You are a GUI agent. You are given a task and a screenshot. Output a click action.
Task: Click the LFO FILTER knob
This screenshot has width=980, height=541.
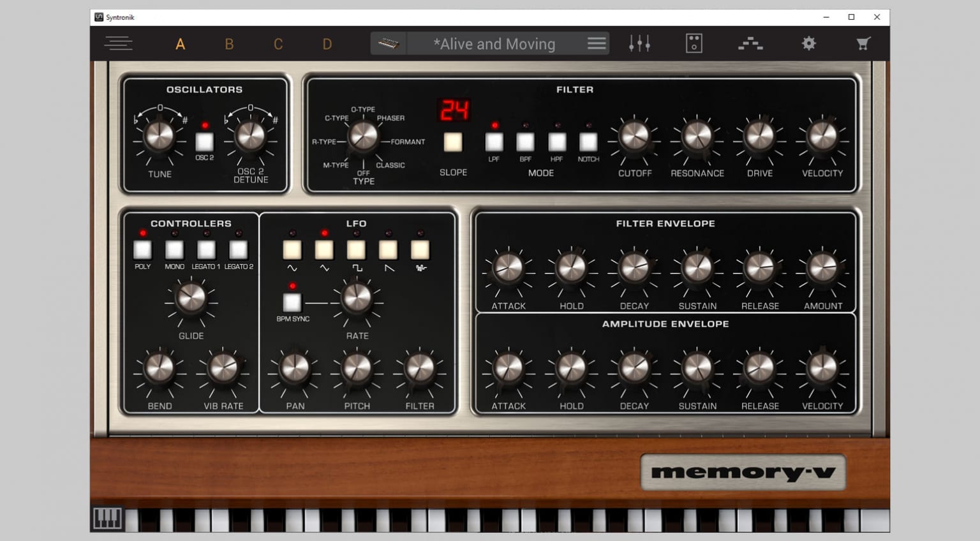coord(419,368)
